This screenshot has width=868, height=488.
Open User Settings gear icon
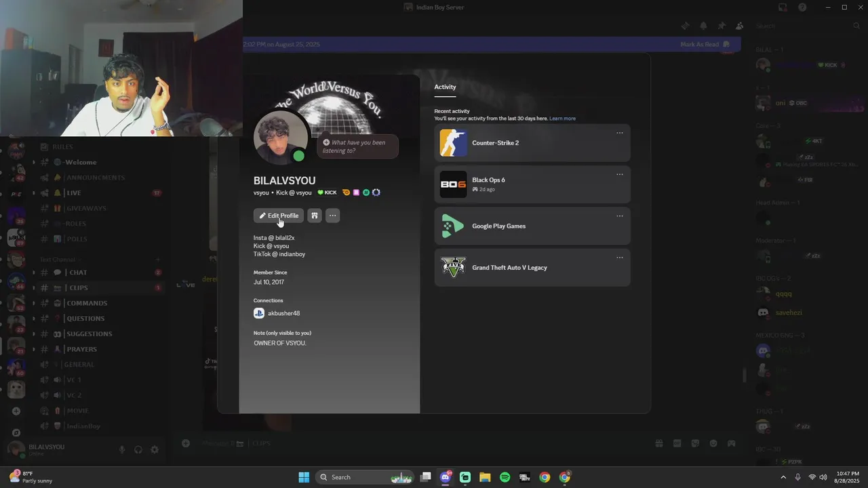(155, 449)
